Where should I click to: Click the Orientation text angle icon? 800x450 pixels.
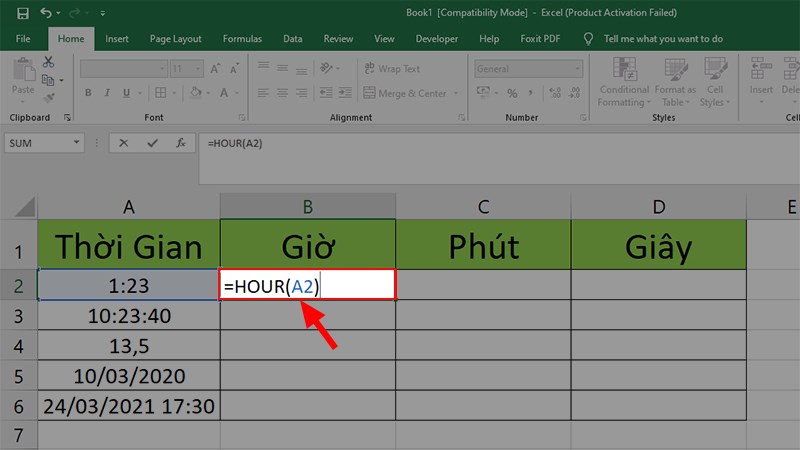(x=327, y=68)
